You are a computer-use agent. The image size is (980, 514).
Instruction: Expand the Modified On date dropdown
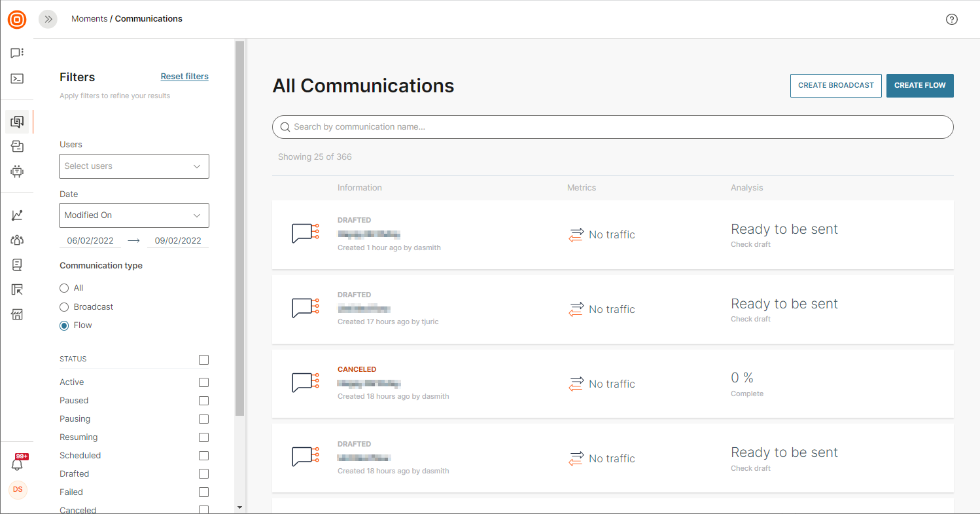tap(134, 215)
